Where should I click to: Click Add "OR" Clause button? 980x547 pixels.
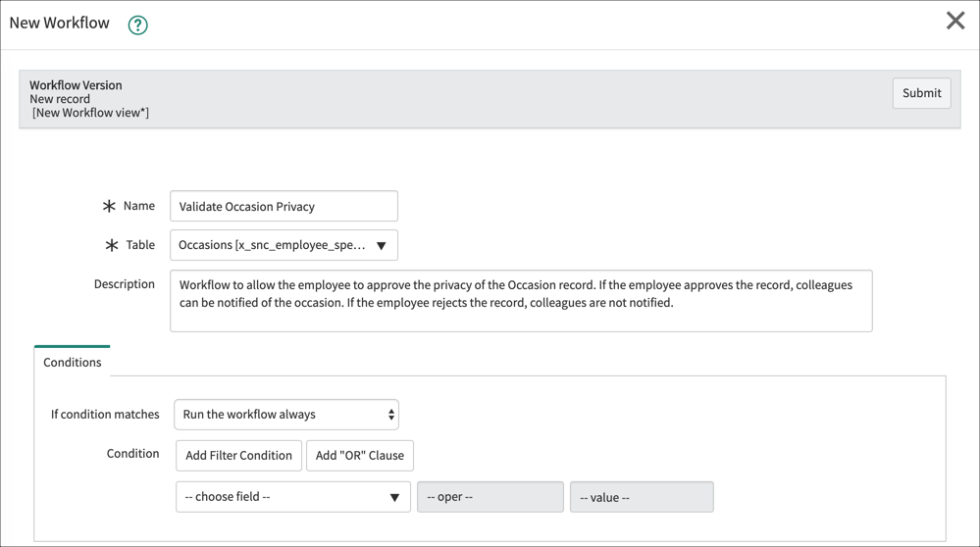359,455
